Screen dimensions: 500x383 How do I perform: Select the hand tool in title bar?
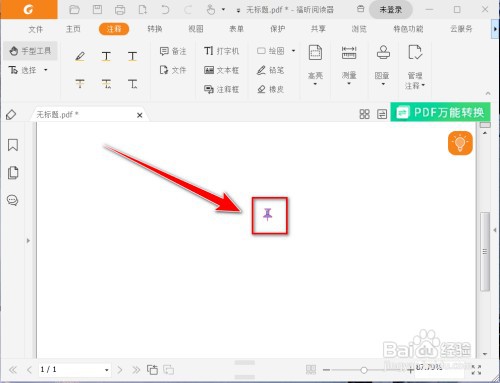211,10
